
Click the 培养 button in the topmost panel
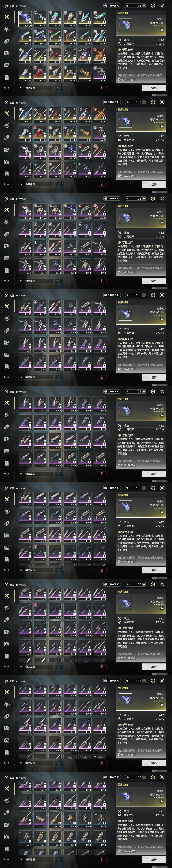pyautogui.click(x=154, y=88)
